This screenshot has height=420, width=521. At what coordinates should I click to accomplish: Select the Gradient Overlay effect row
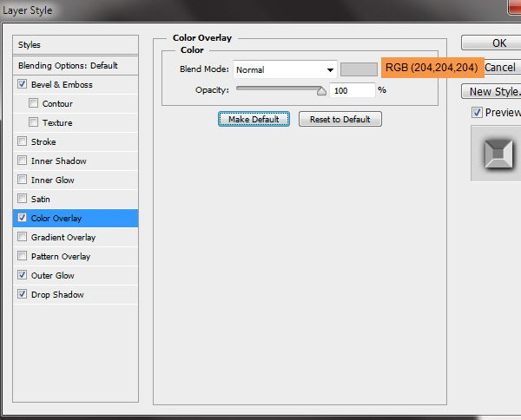tap(63, 238)
